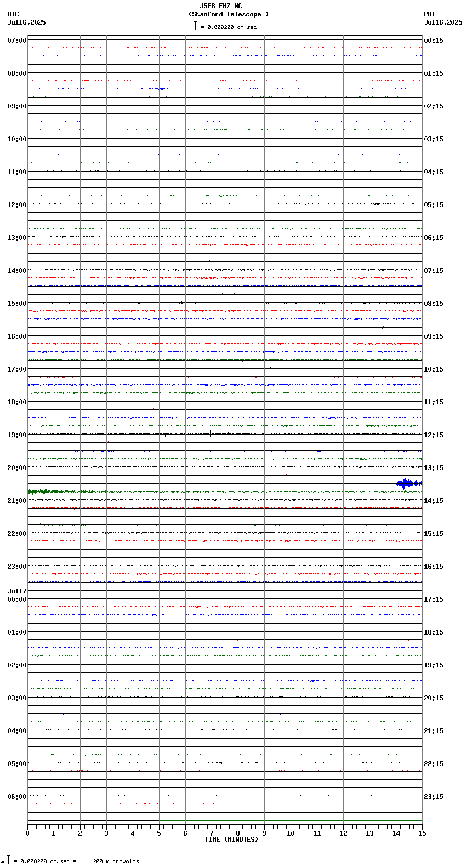Pick the 17:00 UTC row label
The image size is (466, 868).
(17, 369)
